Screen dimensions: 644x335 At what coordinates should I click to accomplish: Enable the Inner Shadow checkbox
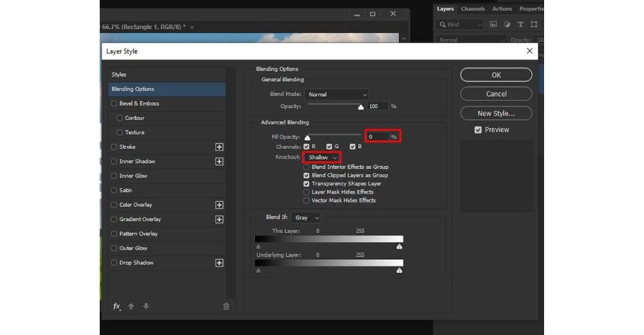pos(114,161)
